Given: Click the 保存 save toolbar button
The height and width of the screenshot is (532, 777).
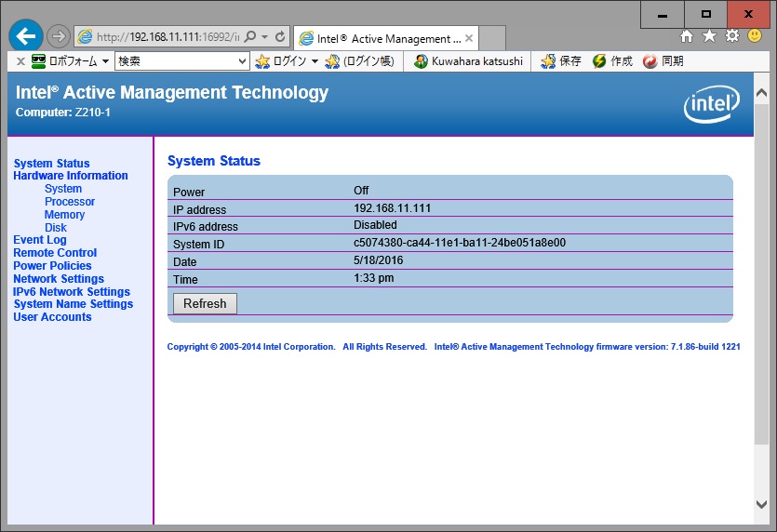Looking at the screenshot, I should 561,61.
